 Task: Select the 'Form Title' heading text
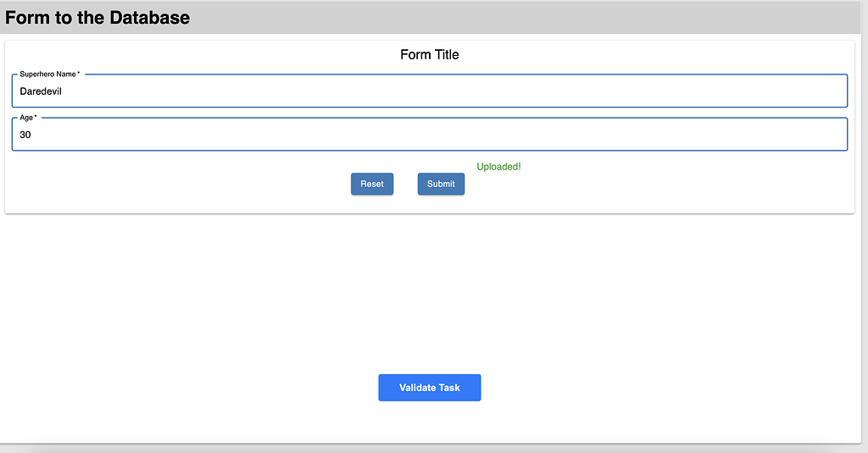(x=429, y=55)
